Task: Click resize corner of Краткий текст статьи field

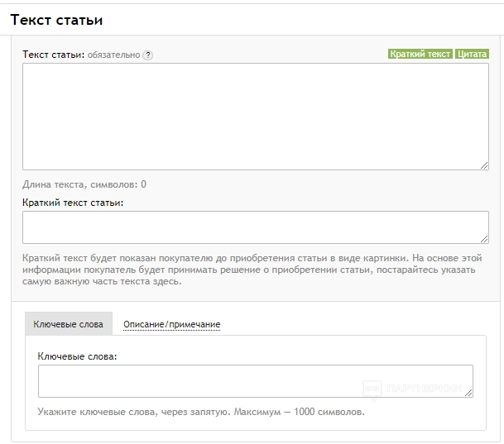Action: (484, 239)
